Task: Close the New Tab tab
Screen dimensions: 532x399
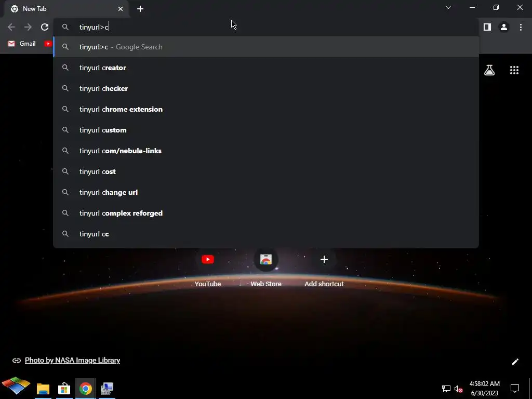Action: pos(121,9)
